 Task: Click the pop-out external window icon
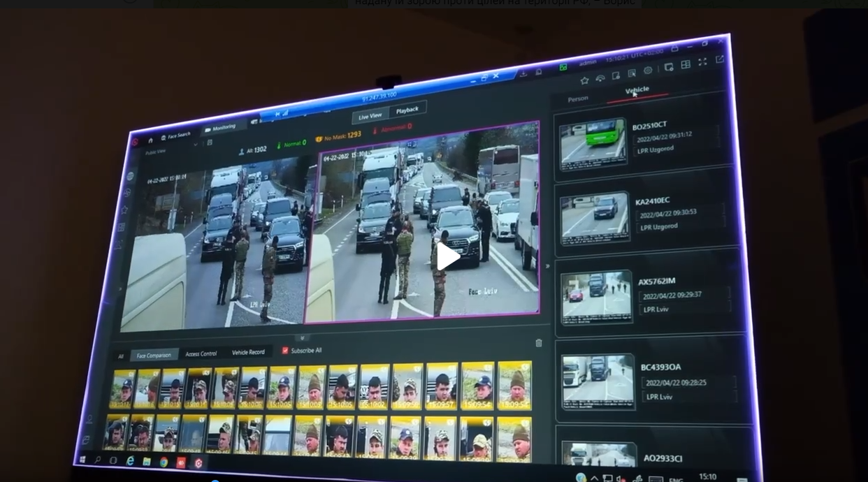click(x=720, y=59)
